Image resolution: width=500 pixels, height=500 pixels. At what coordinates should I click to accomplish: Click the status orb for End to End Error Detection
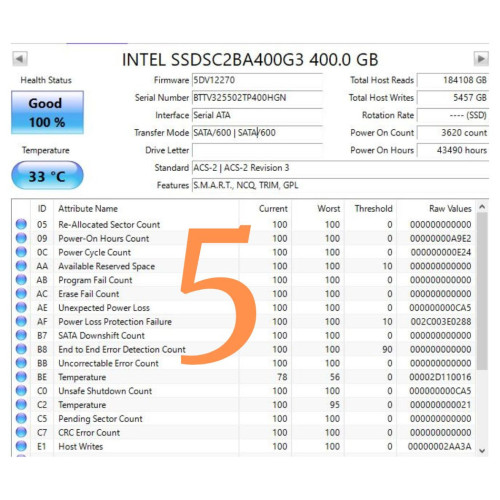[21, 349]
